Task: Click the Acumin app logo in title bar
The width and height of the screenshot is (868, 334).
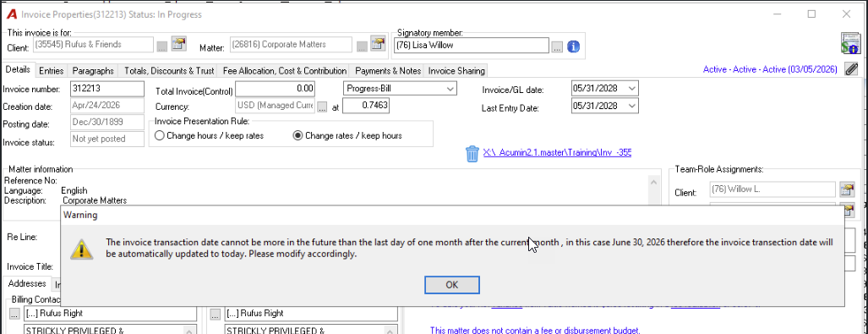Action: click(11, 14)
